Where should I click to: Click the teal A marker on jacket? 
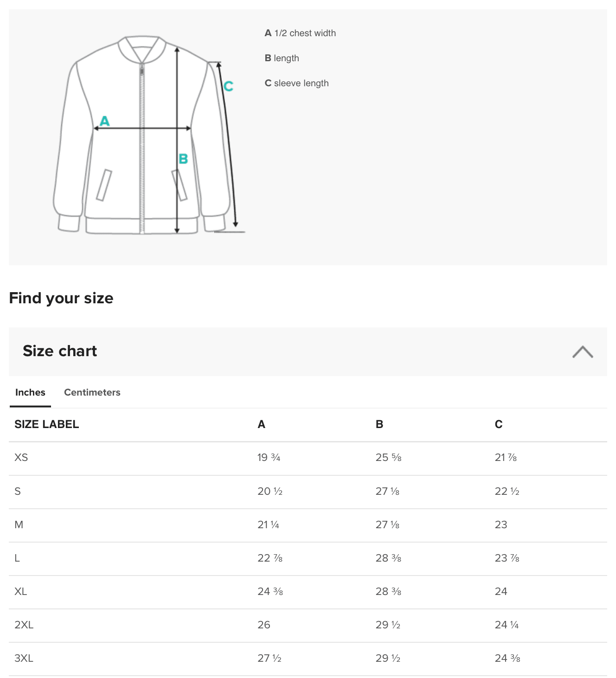click(x=105, y=121)
